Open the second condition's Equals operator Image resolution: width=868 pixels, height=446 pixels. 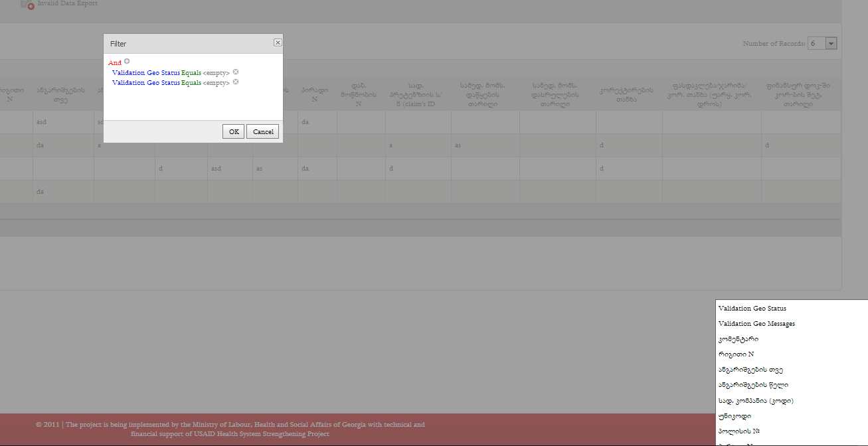[x=191, y=83]
